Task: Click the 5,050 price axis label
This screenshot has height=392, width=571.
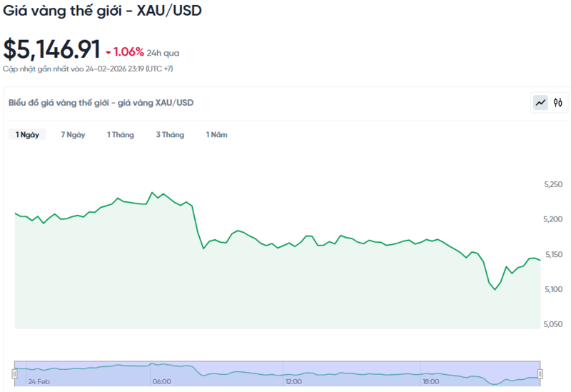Action: (553, 324)
